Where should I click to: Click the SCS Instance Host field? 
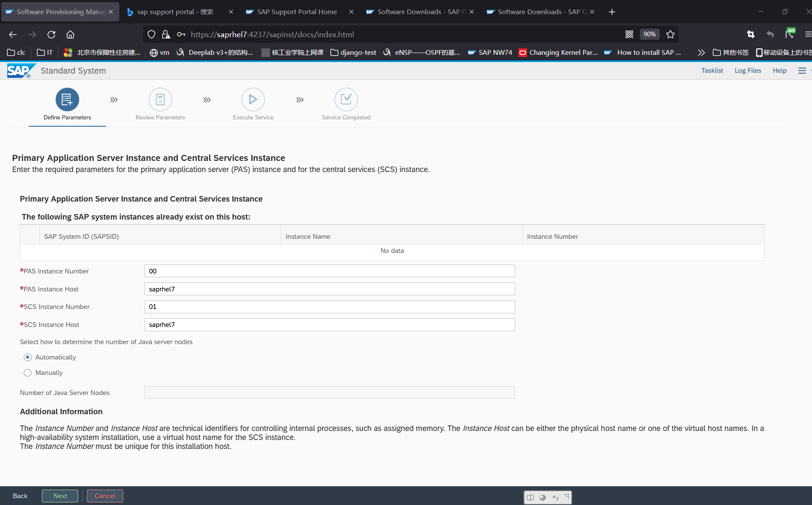(329, 325)
